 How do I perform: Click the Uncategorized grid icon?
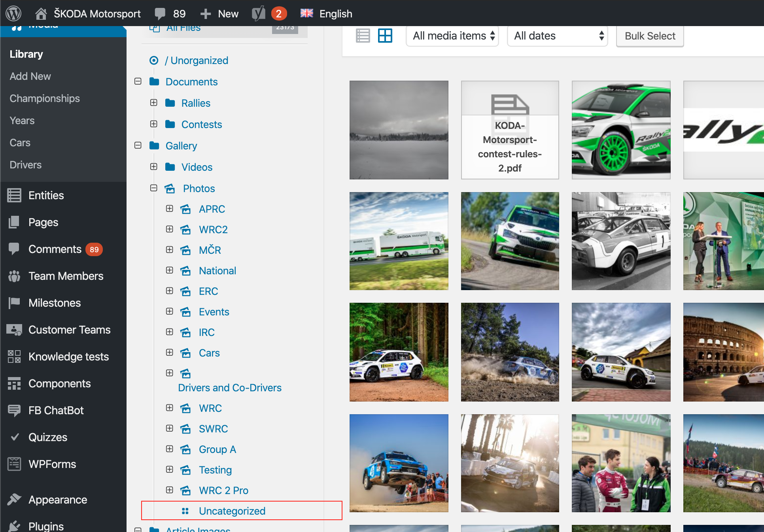185,511
